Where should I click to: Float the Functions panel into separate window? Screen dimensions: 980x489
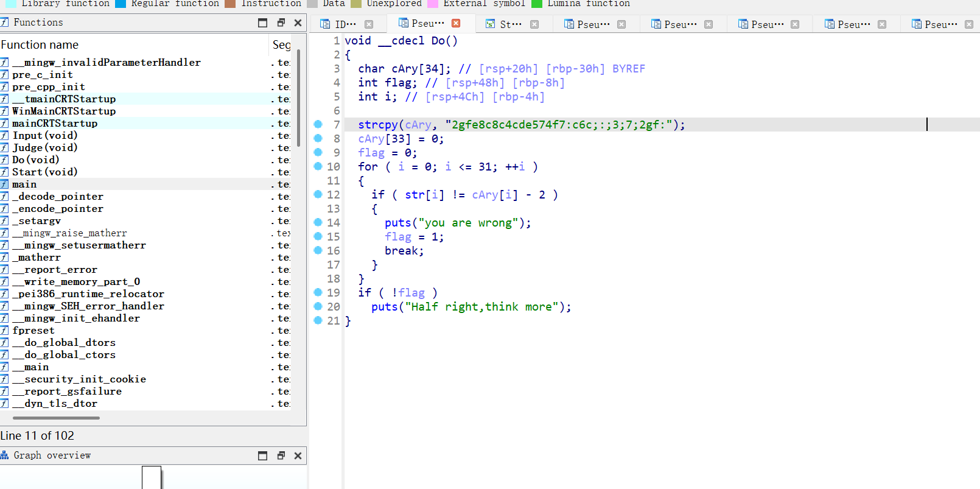pyautogui.click(x=281, y=23)
